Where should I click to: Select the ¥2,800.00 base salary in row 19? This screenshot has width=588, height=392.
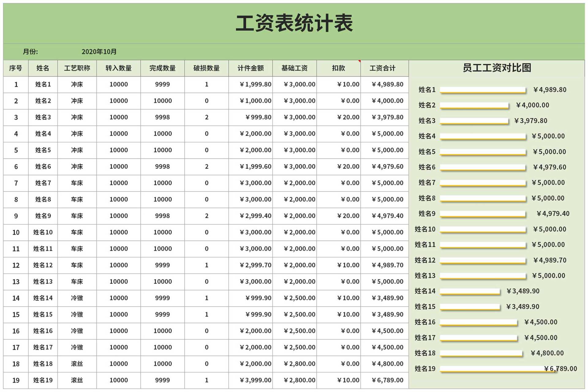pos(295,380)
